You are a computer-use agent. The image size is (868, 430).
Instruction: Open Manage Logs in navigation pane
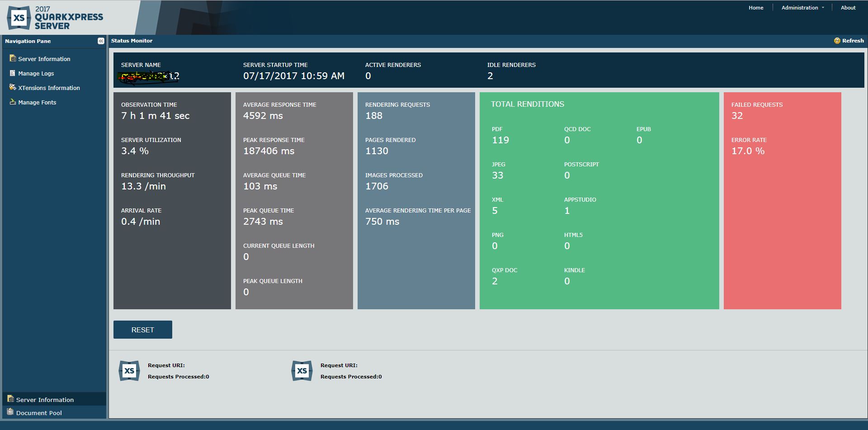tap(36, 73)
